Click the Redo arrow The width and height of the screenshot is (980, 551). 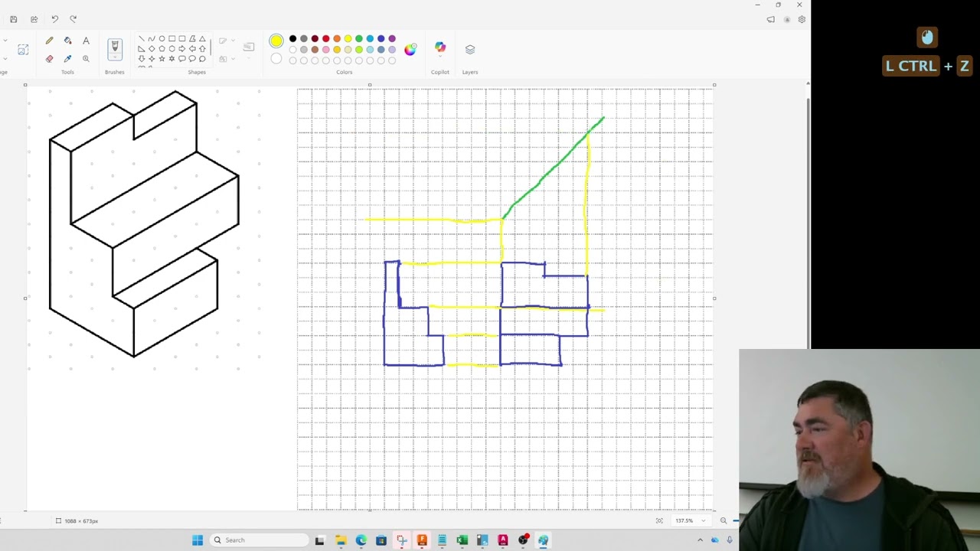click(73, 19)
